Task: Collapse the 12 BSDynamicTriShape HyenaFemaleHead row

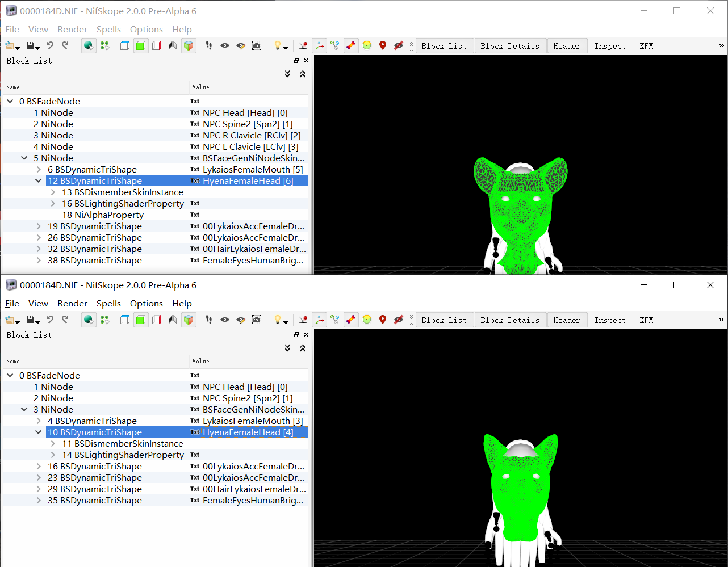Action: pyautogui.click(x=39, y=181)
